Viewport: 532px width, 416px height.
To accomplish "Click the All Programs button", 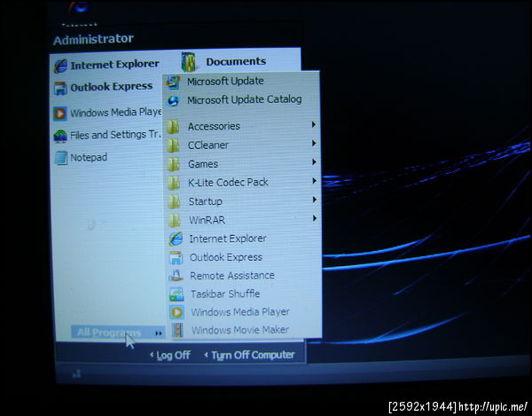I will coord(118,333).
